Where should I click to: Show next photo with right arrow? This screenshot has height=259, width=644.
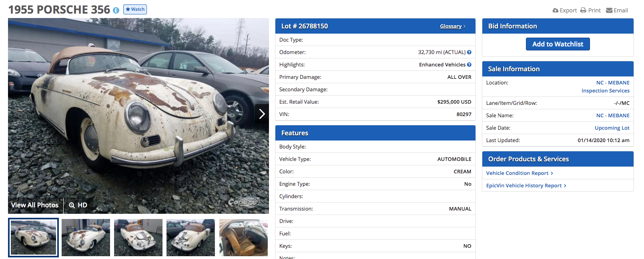[262, 114]
